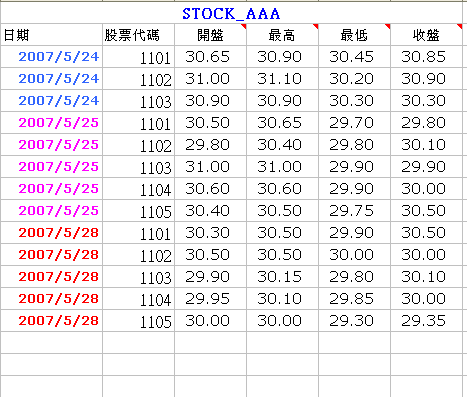467x397 pixels.
Task: Select first 2007/5/24 date cell for 1101
Action: [x=51, y=57]
